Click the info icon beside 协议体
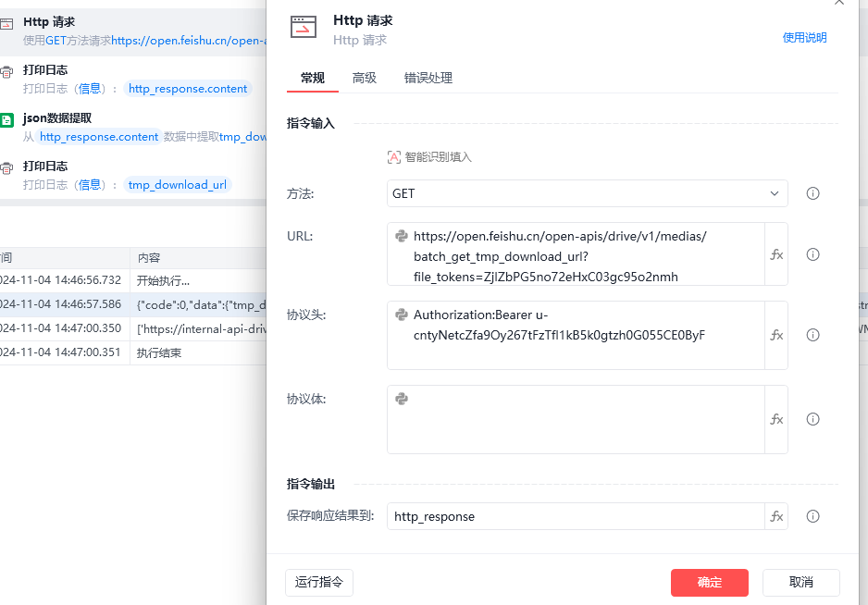The image size is (868, 605). coord(813,419)
